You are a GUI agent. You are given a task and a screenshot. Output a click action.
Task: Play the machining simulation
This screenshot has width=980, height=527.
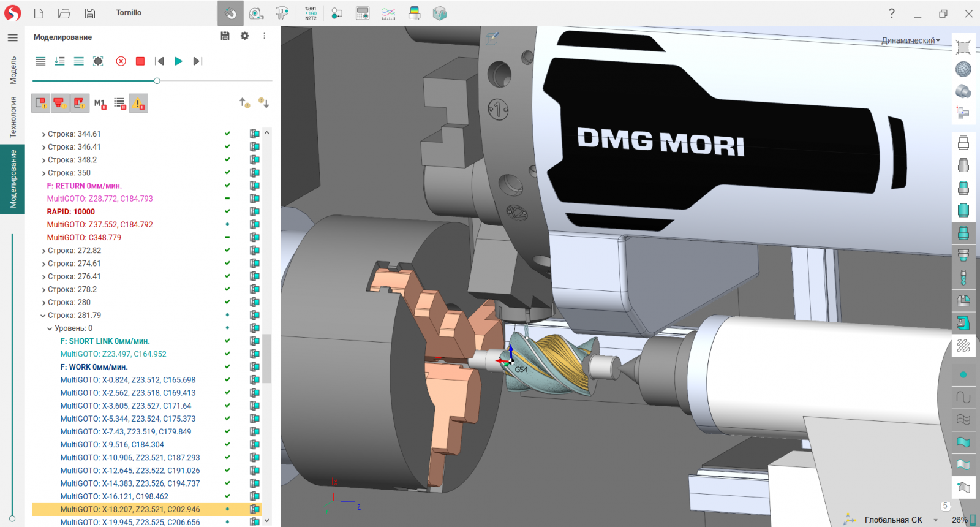coord(178,61)
